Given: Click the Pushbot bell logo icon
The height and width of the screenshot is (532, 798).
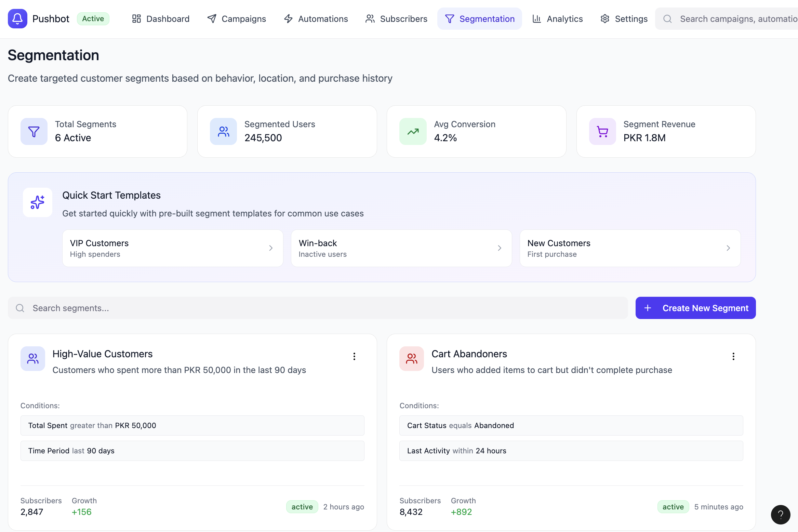Looking at the screenshot, I should pyautogui.click(x=17, y=19).
